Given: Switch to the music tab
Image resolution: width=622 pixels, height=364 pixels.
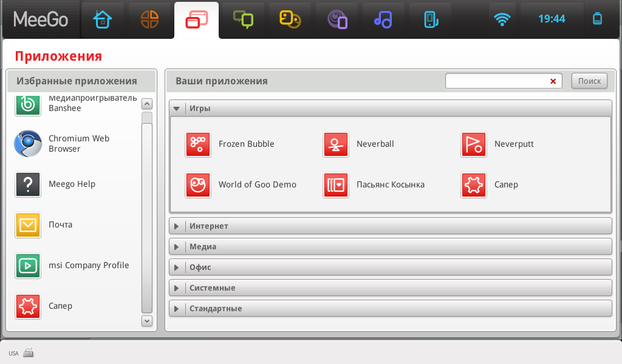Looking at the screenshot, I should point(383,19).
